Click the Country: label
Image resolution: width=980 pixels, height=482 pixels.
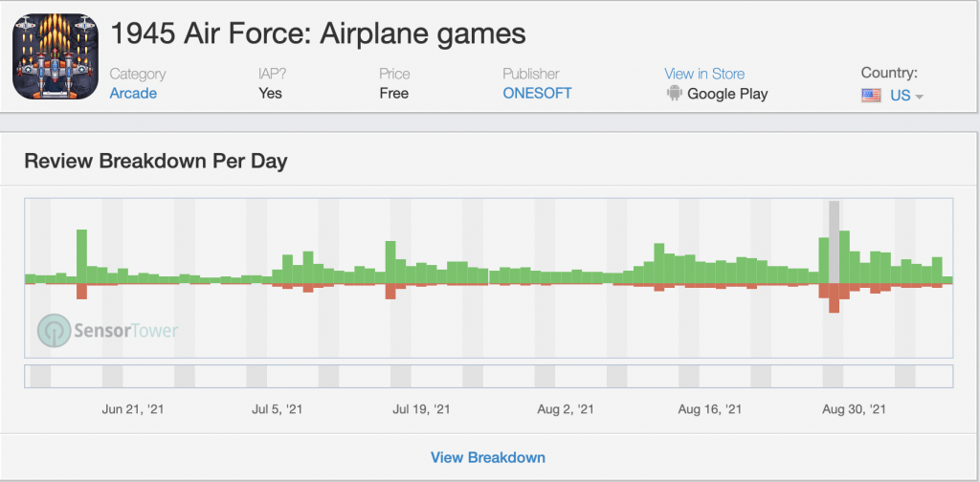click(x=889, y=73)
